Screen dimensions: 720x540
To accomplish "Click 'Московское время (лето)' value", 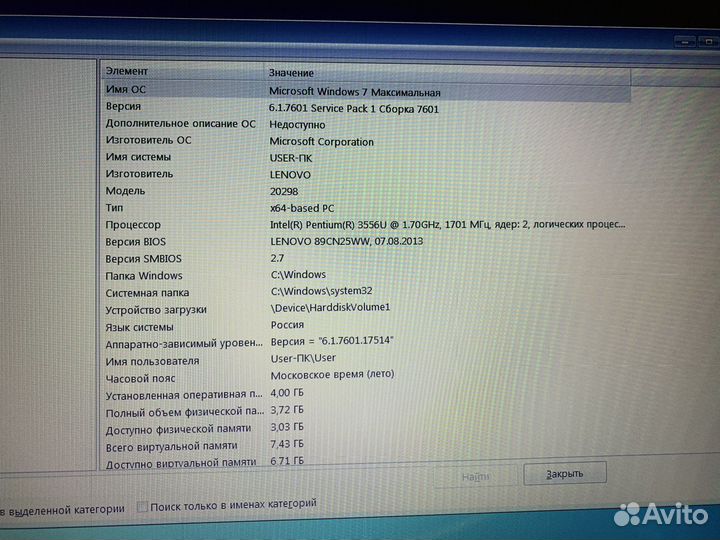I will point(332,375).
